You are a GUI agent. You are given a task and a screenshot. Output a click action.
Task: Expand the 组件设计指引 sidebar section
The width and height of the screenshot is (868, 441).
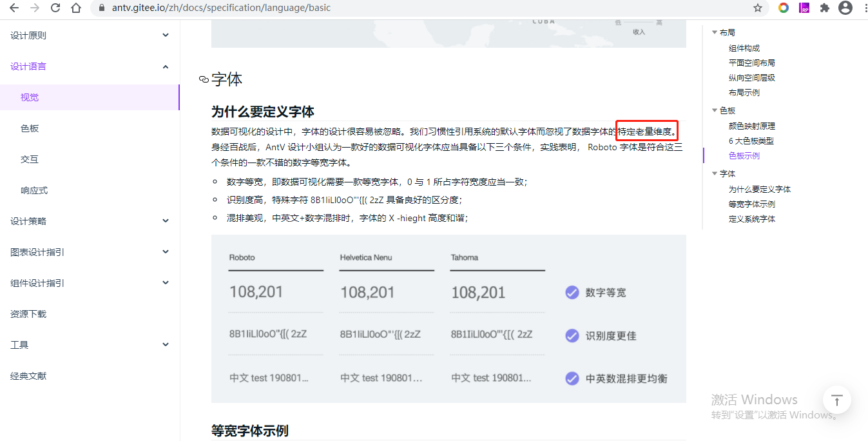[166, 283]
